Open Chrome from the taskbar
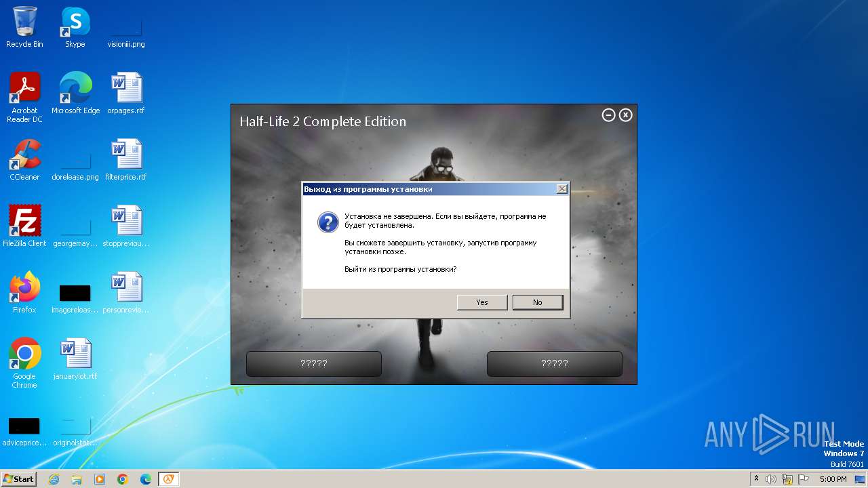Screen dimensions: 868x488 123,479
